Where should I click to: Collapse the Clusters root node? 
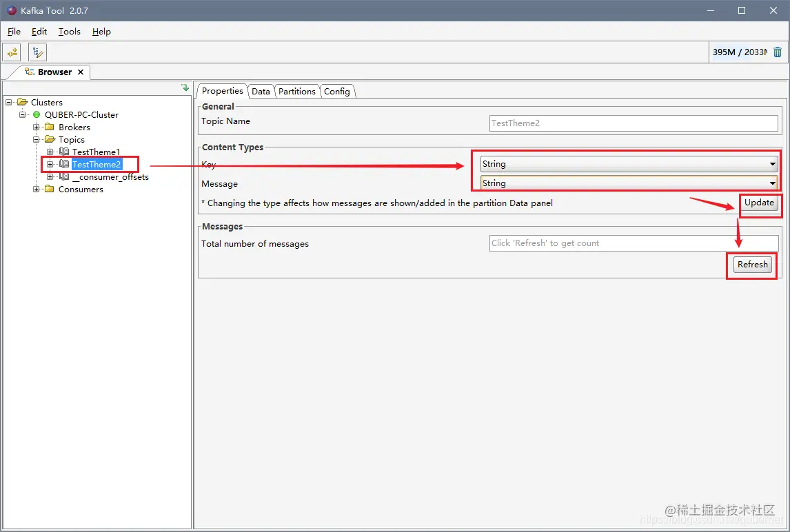(x=8, y=102)
